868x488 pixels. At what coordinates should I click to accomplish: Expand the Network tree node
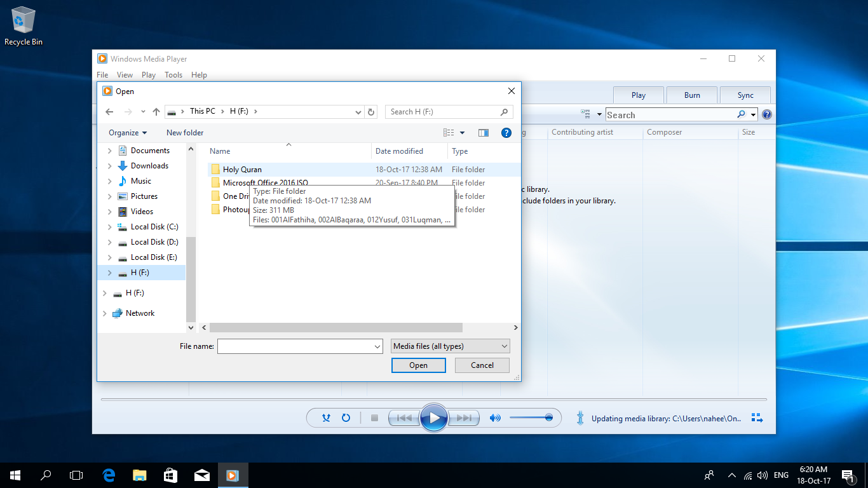[x=105, y=313]
